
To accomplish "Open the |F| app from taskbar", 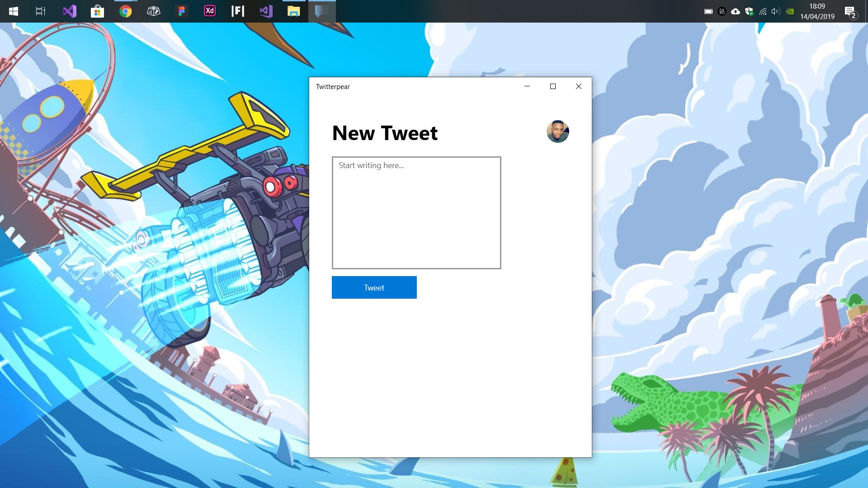I will pyautogui.click(x=238, y=11).
